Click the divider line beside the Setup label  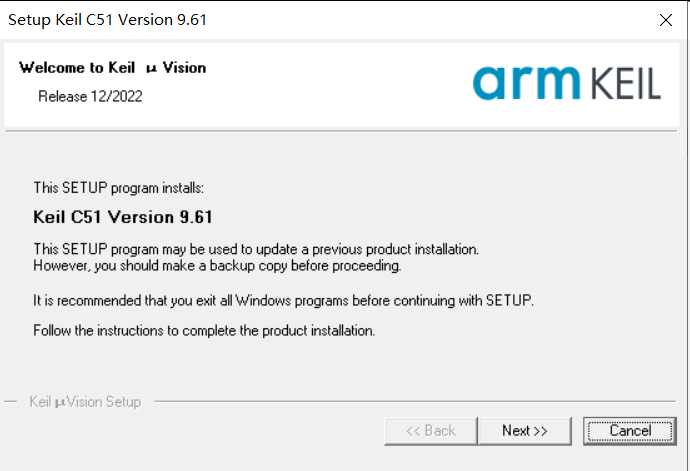coord(415,401)
